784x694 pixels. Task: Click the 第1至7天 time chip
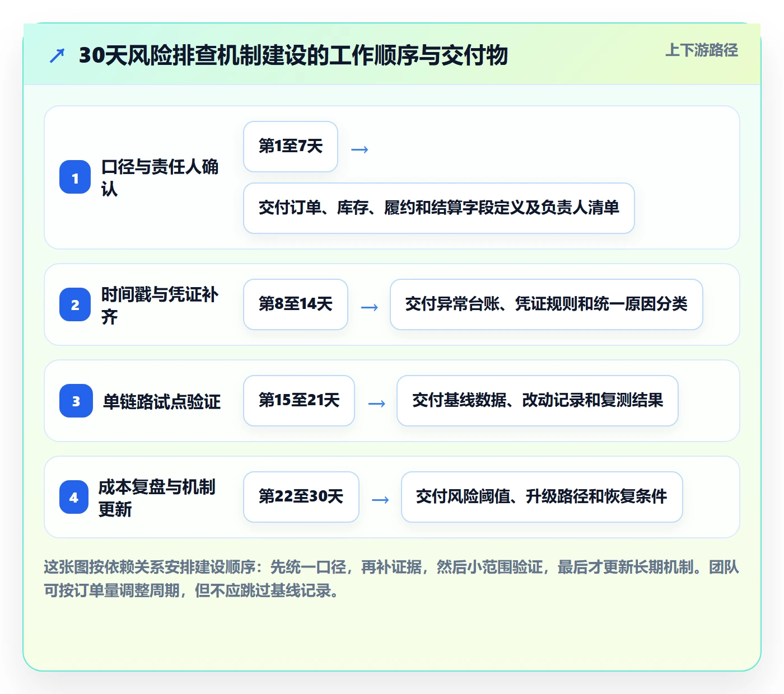(291, 147)
